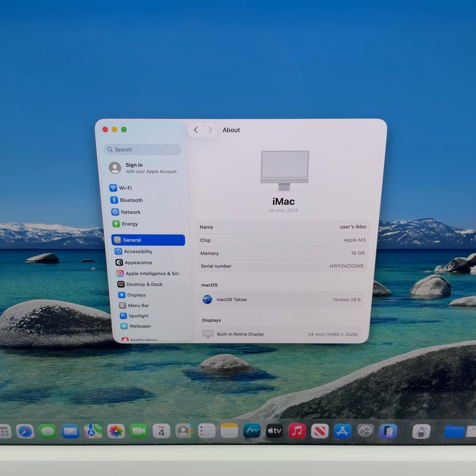Click the Search field in Settings

pos(143,149)
